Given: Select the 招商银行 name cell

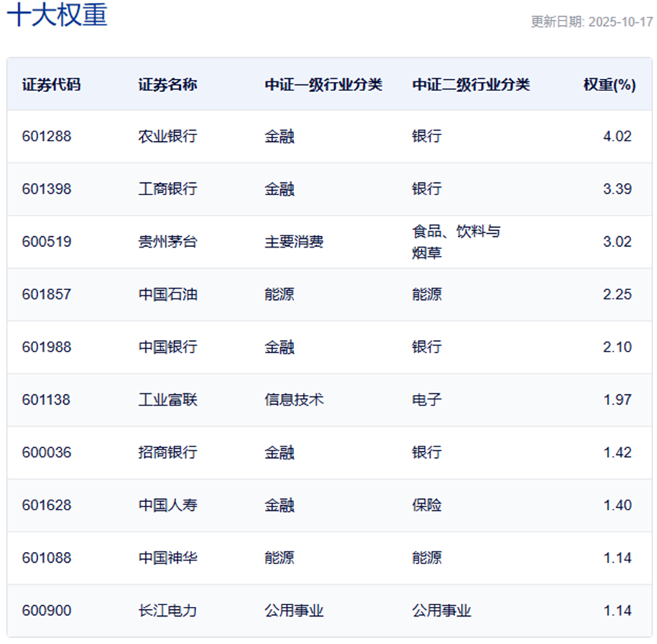Looking at the screenshot, I should click(168, 453).
